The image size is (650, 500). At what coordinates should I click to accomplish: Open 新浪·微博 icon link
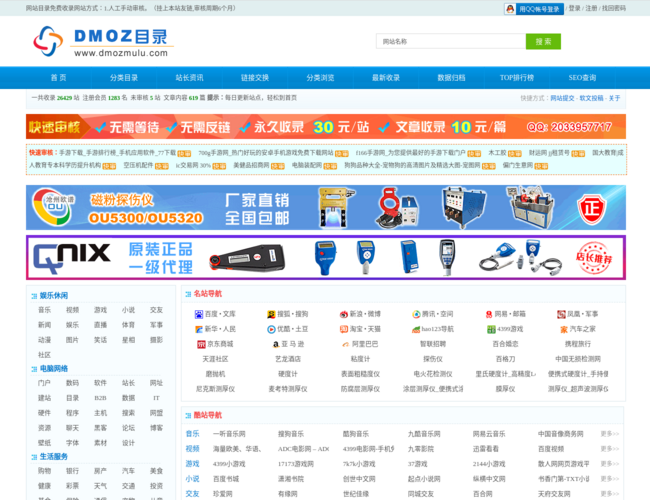[x=344, y=314]
